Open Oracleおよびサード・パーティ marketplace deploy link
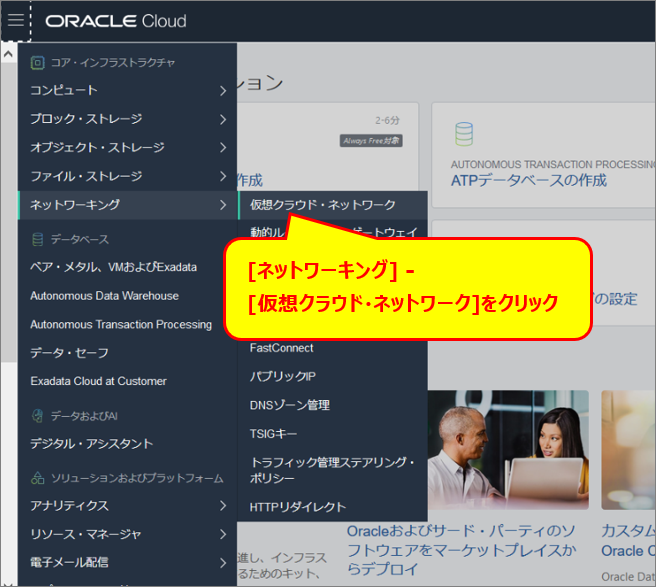Screen dimensions: 656x587 coord(461,550)
